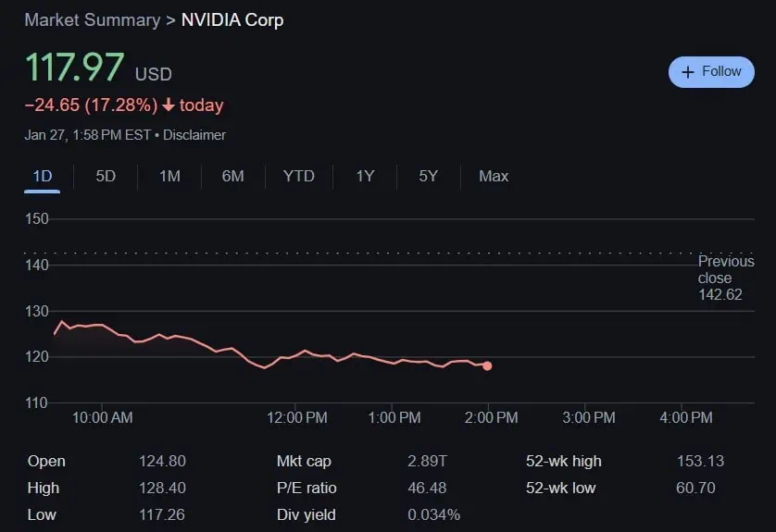
Task: Follow NVIDIA Corp stock
Action: click(711, 72)
